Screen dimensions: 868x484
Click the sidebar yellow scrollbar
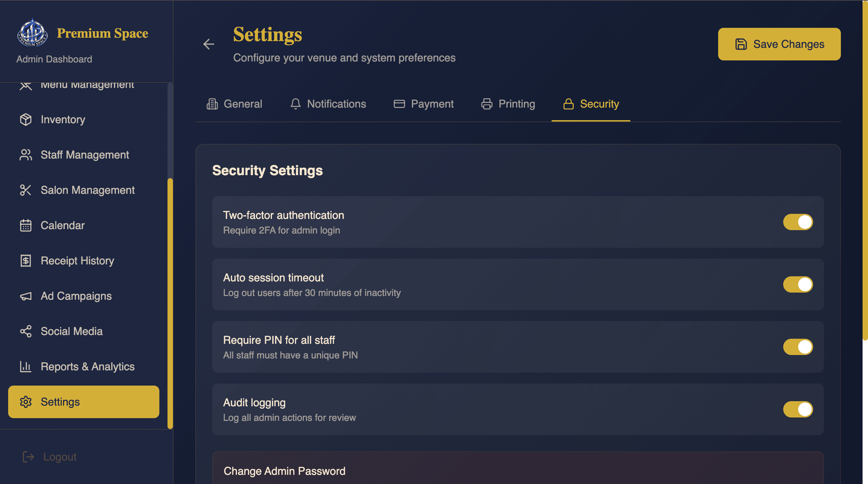click(x=170, y=304)
